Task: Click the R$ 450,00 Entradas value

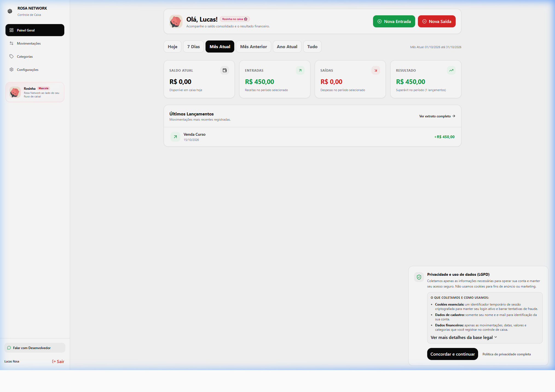Action: click(x=259, y=82)
